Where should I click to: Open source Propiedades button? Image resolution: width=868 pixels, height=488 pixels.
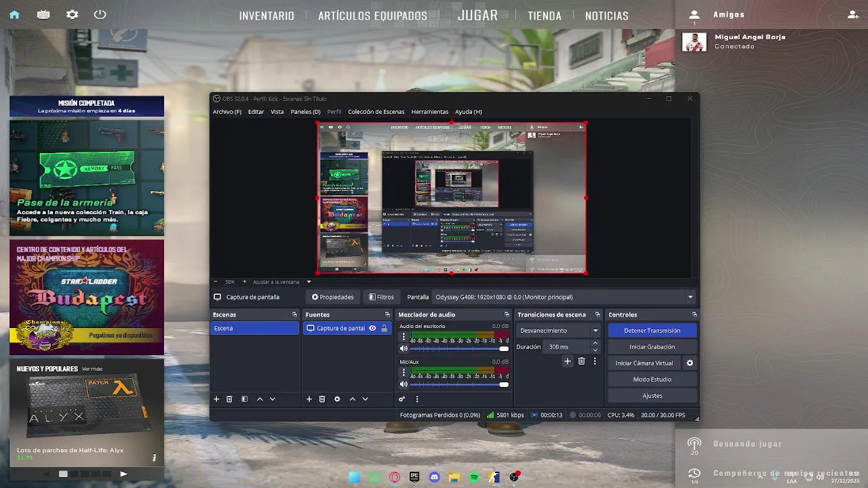click(333, 297)
